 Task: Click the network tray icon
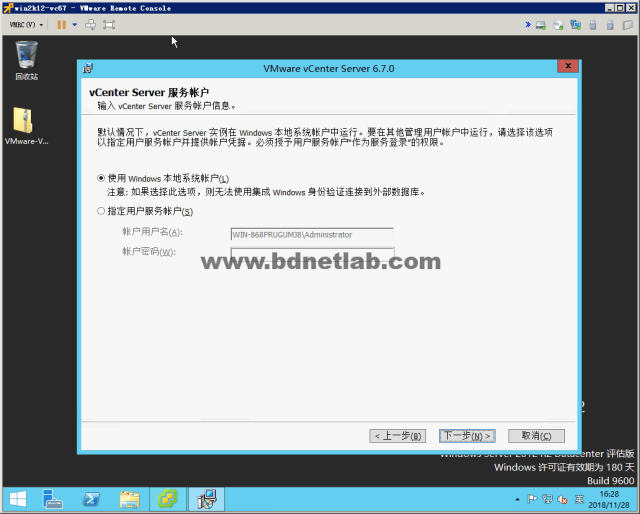pyautogui.click(x=547, y=499)
